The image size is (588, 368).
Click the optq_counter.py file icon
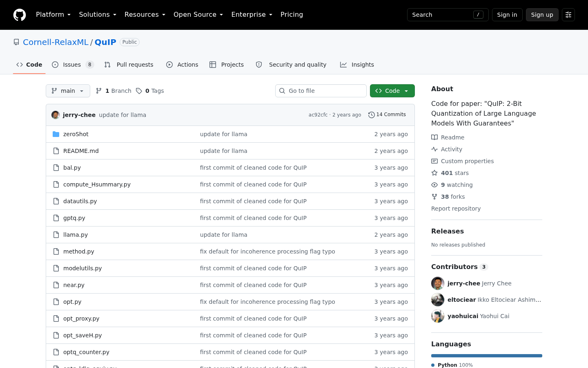[x=56, y=352]
